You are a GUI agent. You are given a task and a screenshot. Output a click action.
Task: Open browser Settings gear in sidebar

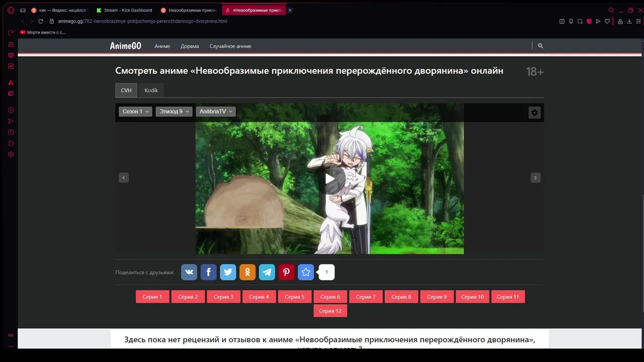[x=11, y=154]
